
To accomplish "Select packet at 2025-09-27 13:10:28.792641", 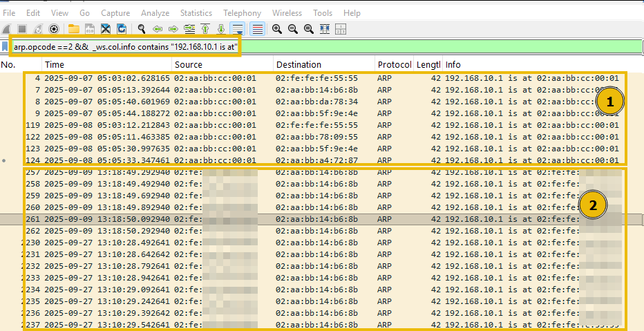I will pos(322,266).
